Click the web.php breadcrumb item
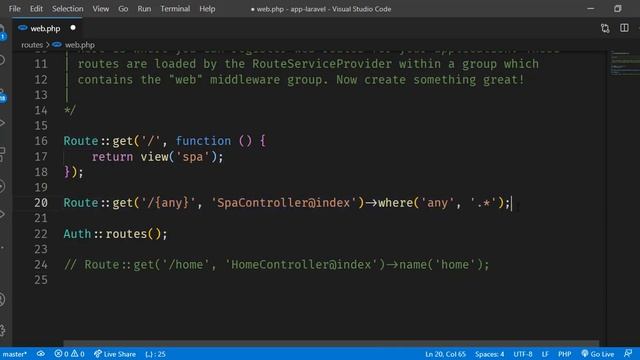Image resolution: width=640 pixels, height=360 pixels. 80,45
